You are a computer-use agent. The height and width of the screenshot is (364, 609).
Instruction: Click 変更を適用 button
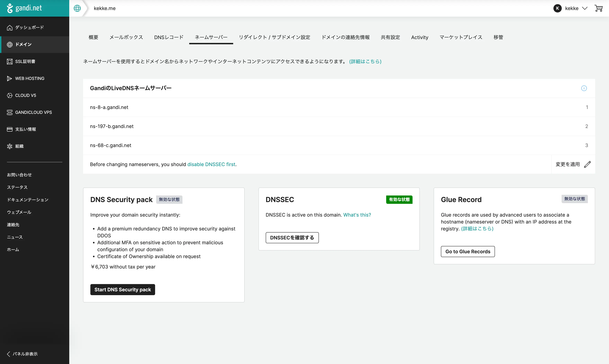(573, 164)
